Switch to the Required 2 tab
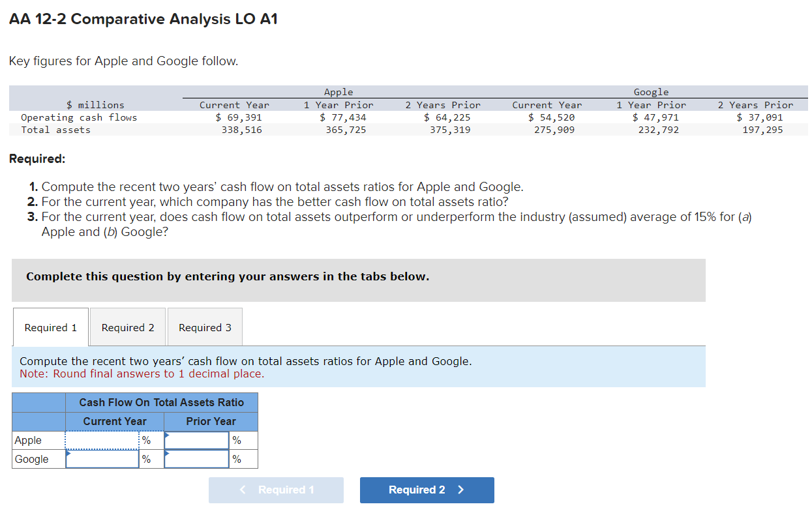812x515 pixels. pos(127,327)
